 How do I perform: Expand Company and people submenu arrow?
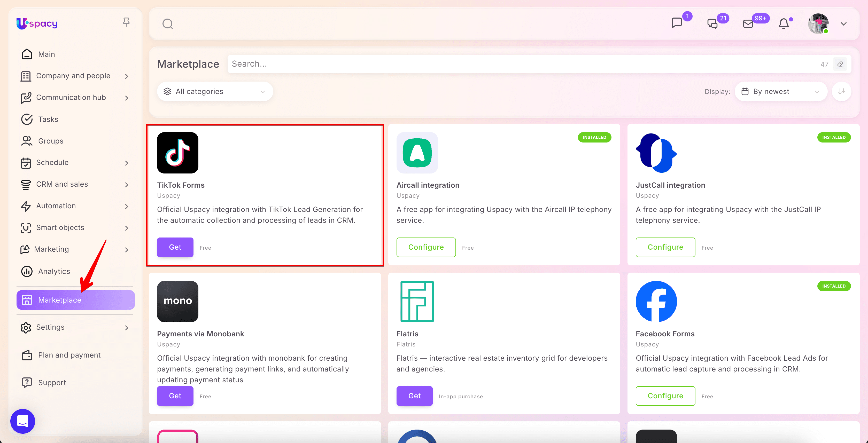coord(127,76)
